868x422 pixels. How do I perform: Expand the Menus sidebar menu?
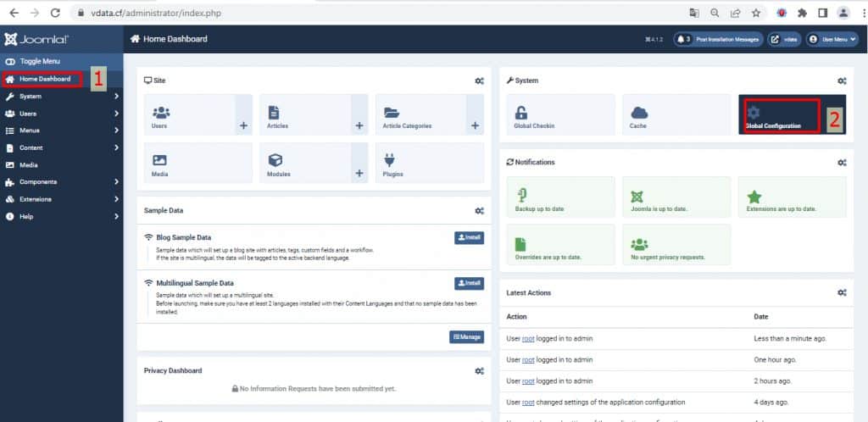tap(61, 130)
